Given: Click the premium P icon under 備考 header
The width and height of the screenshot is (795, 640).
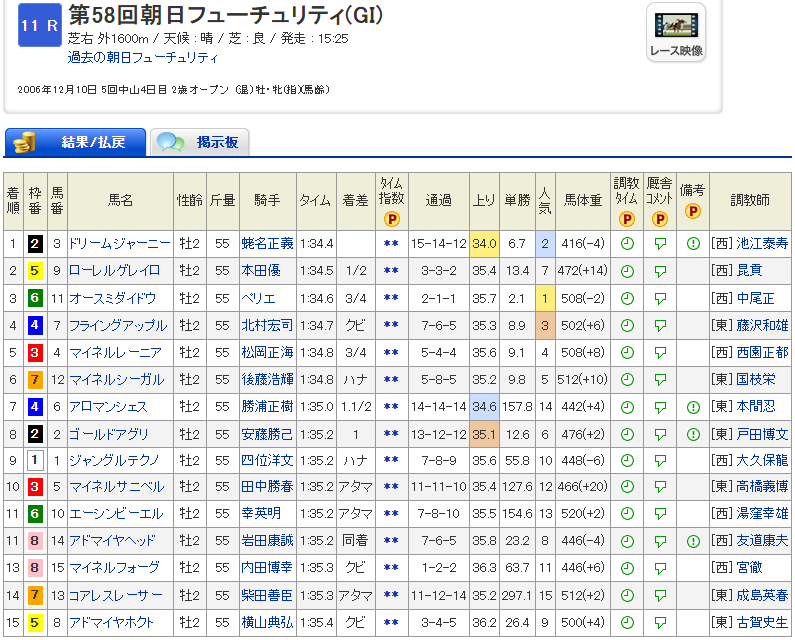Looking at the screenshot, I should pyautogui.click(x=693, y=211).
